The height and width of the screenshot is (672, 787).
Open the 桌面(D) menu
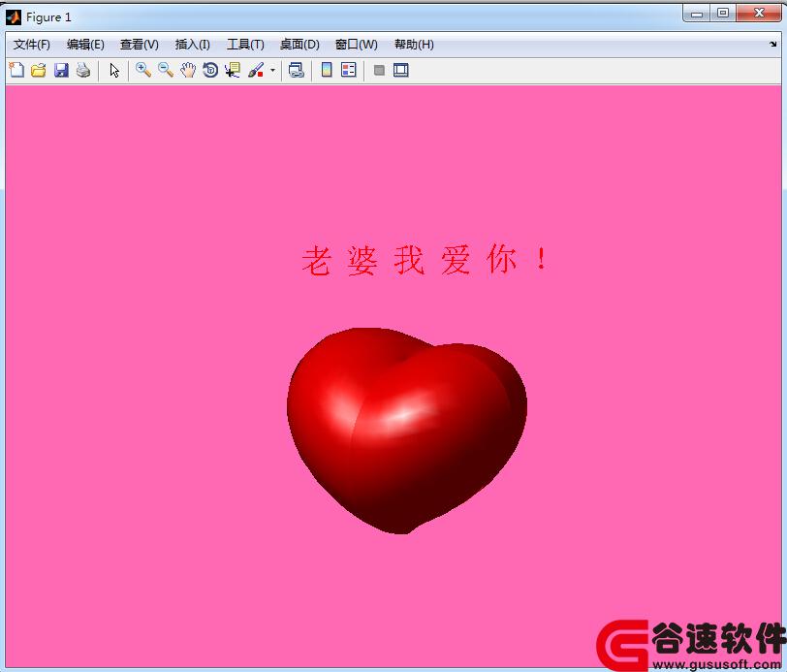(299, 45)
